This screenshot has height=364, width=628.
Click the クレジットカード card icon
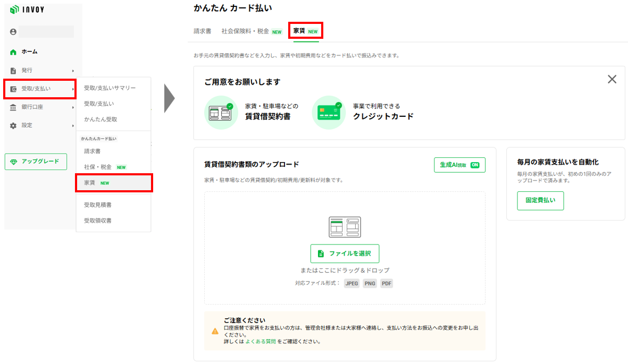click(329, 113)
